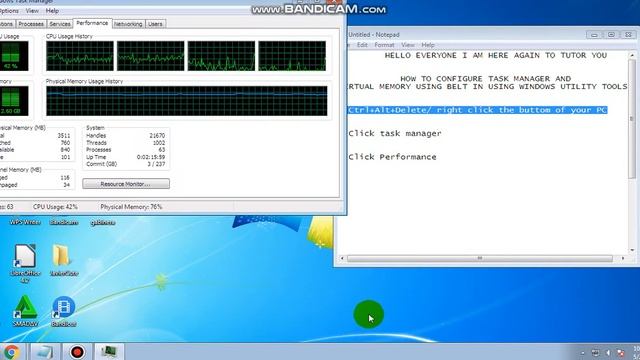Click 'Physical Memory: 76%' status entry

[131, 207]
